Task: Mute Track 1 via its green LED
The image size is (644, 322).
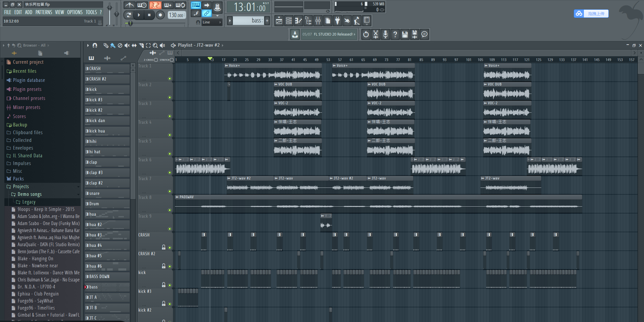Action: [170, 79]
